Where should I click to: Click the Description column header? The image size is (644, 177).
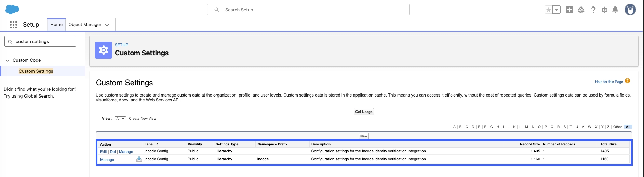pyautogui.click(x=321, y=144)
